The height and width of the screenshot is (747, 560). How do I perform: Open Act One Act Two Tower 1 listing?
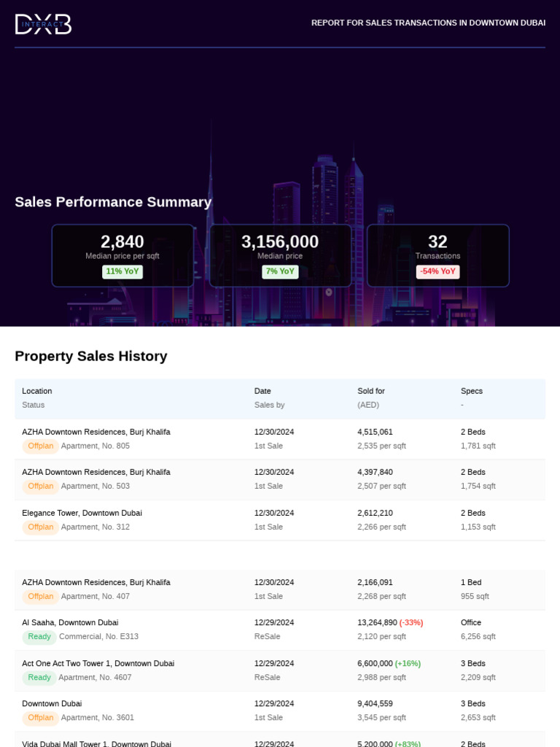(x=98, y=664)
